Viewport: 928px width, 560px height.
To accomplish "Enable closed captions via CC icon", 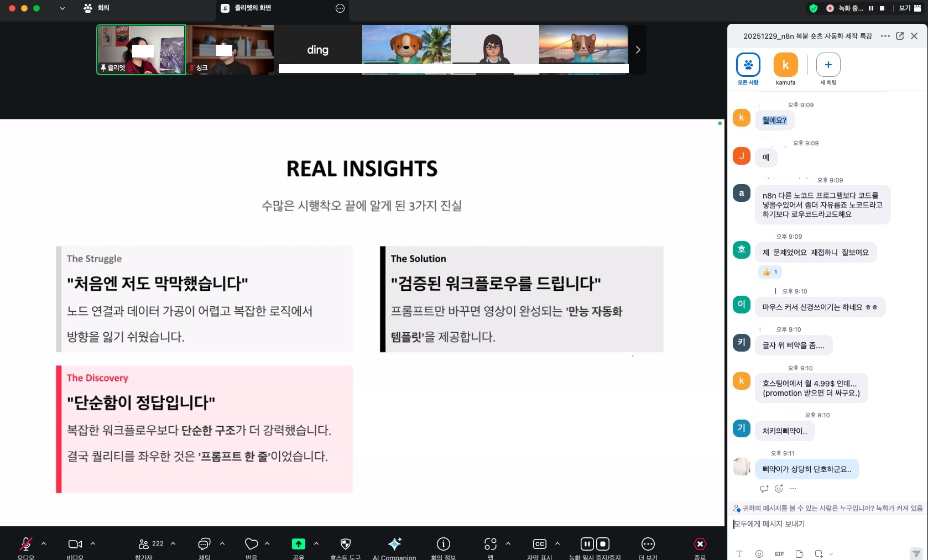I will coord(539,545).
